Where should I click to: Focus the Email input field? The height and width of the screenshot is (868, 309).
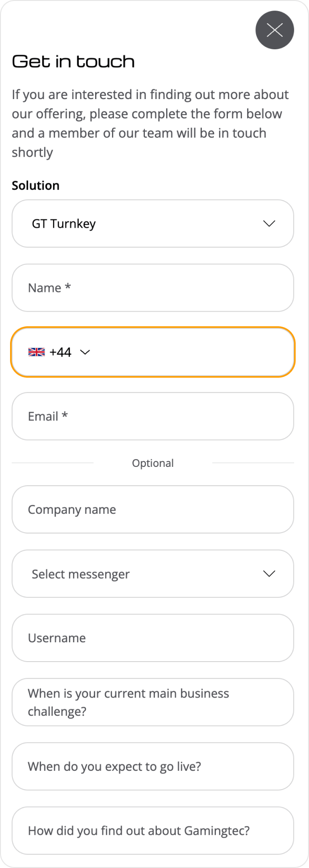pos(153,417)
